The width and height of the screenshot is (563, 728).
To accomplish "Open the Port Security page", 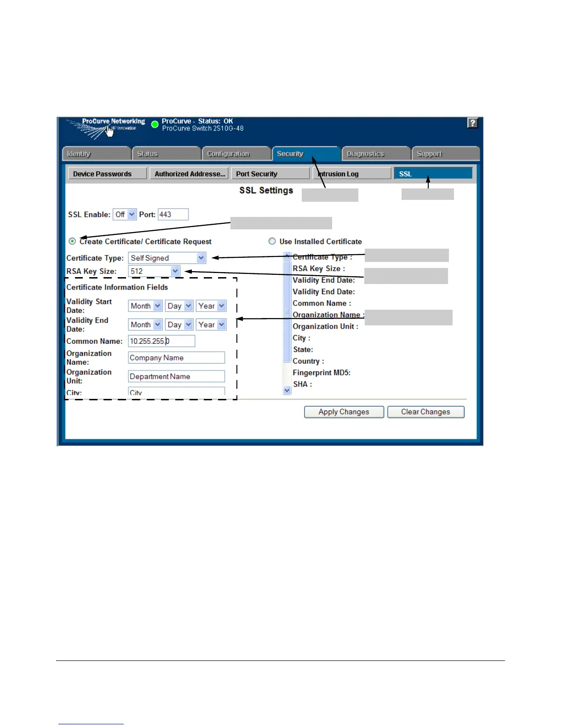I will 270,174.
